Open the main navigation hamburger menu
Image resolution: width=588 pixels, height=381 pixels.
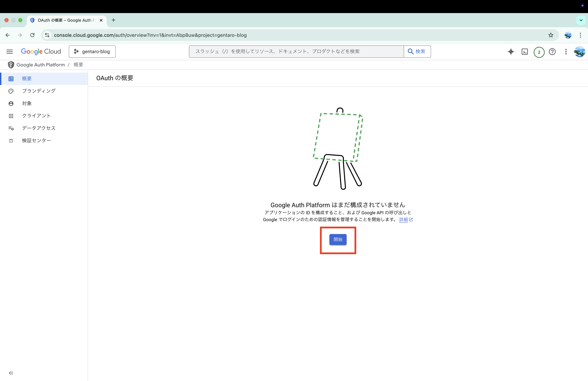(10, 51)
